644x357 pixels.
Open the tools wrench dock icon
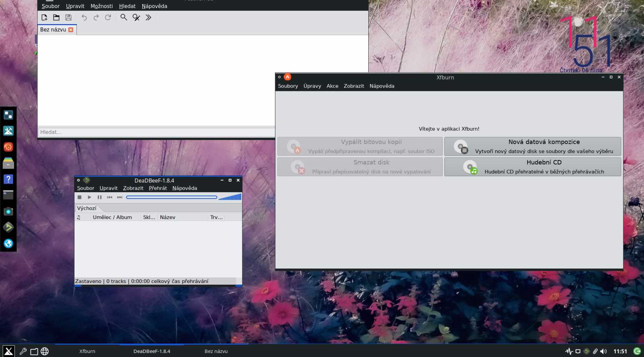click(x=8, y=131)
